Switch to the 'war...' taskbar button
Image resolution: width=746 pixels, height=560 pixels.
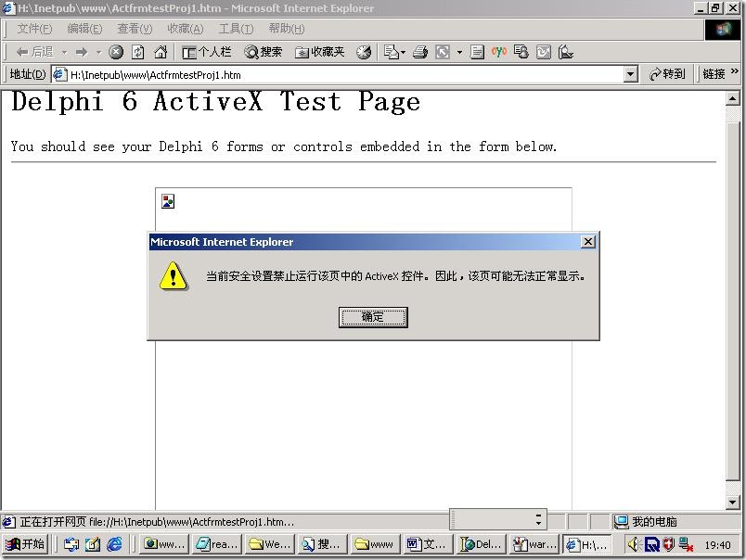click(534, 544)
